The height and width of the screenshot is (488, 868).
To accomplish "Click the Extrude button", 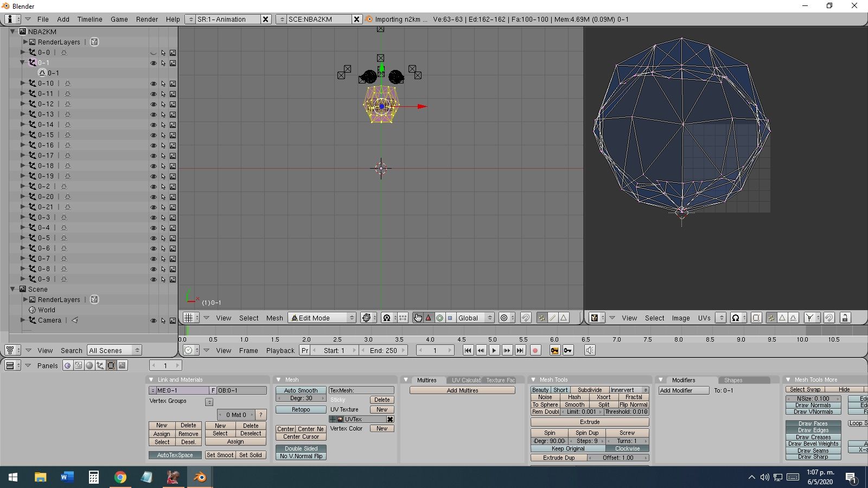I will [x=590, y=422].
